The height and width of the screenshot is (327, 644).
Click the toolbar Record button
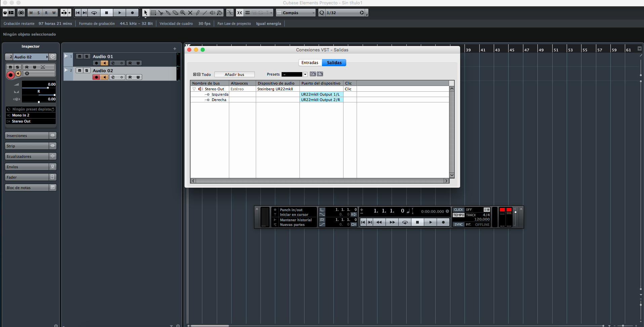pos(132,13)
